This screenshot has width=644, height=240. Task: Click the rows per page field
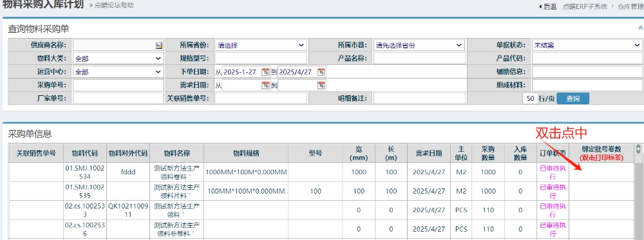pos(530,98)
